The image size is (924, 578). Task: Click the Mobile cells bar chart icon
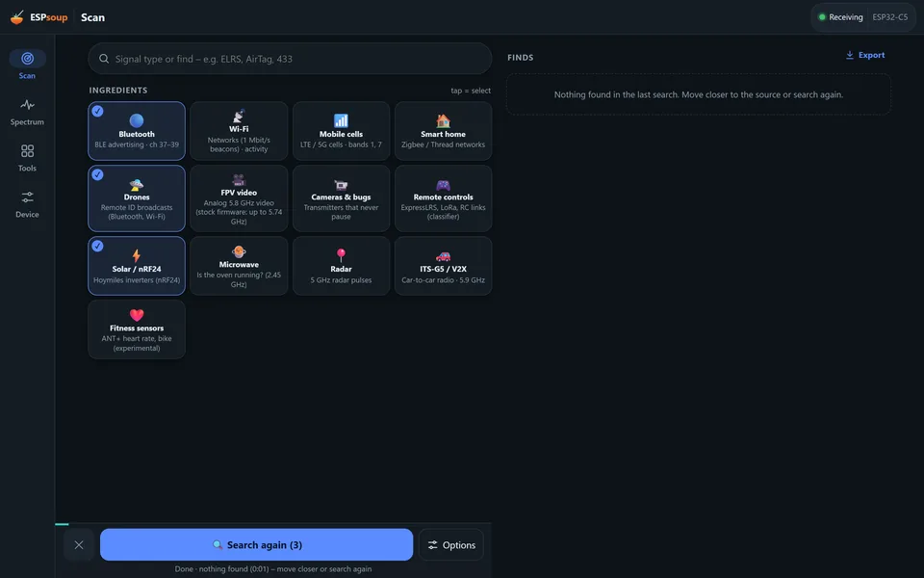[341, 120]
